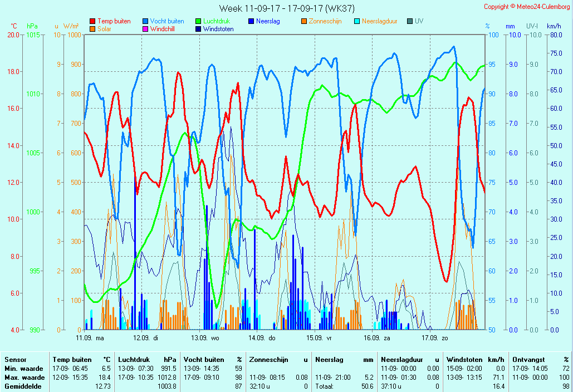Select the Neerslag legend label
This screenshot has height=392, width=573.
point(268,22)
